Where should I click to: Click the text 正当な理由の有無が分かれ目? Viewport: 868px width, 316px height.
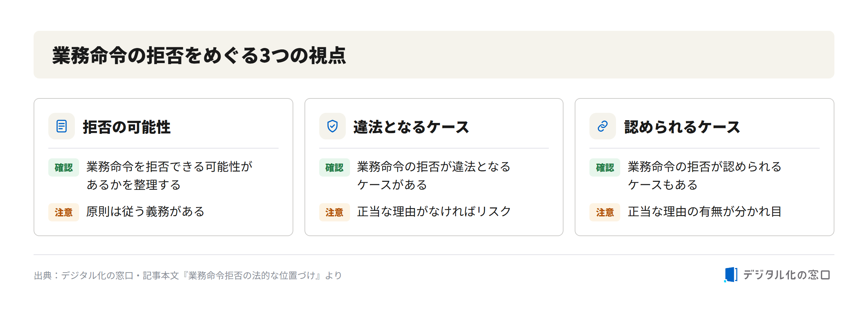tap(705, 212)
